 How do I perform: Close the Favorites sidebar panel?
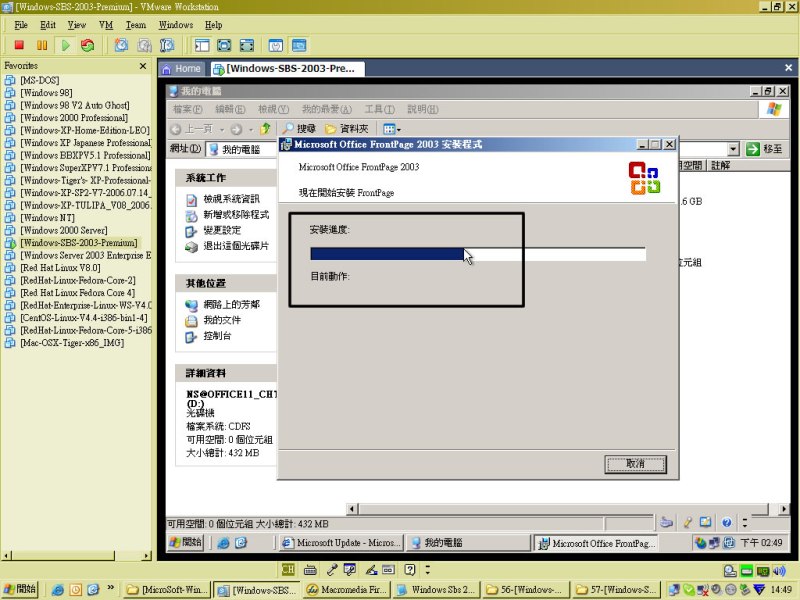tap(143, 66)
